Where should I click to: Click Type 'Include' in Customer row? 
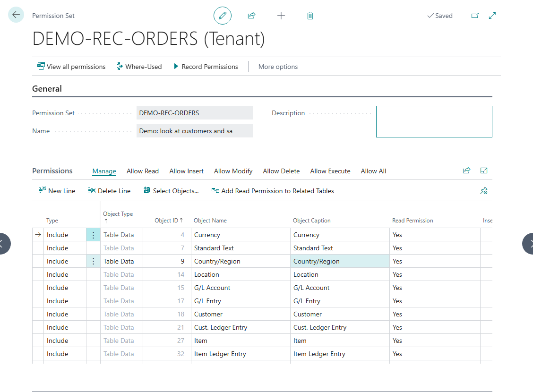coord(65,314)
